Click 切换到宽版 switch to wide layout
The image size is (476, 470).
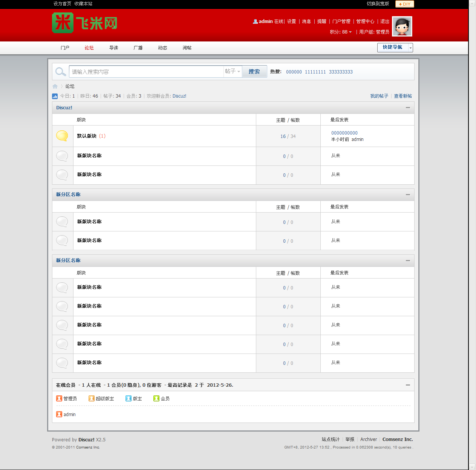[x=378, y=4]
